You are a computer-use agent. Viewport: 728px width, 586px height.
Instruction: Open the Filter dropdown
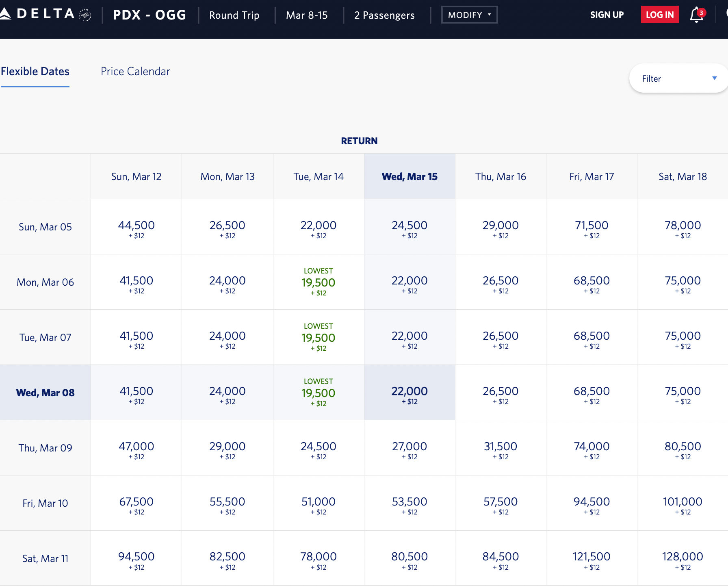click(x=678, y=78)
